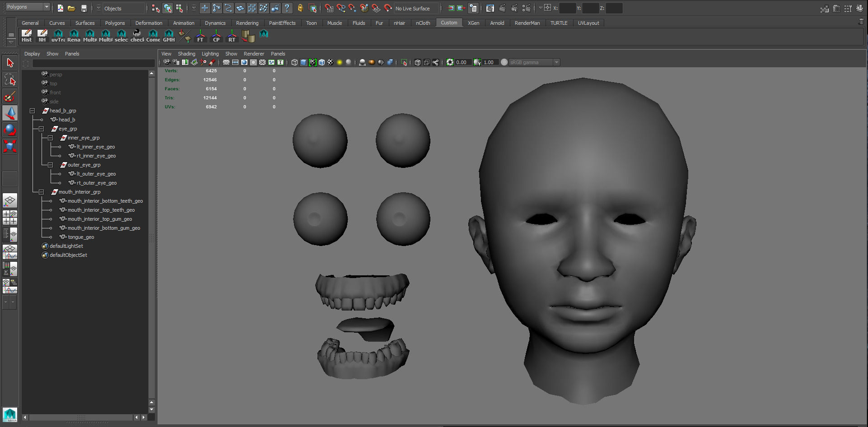Enable select by hierarchy mode
The image size is (868, 427).
point(156,8)
